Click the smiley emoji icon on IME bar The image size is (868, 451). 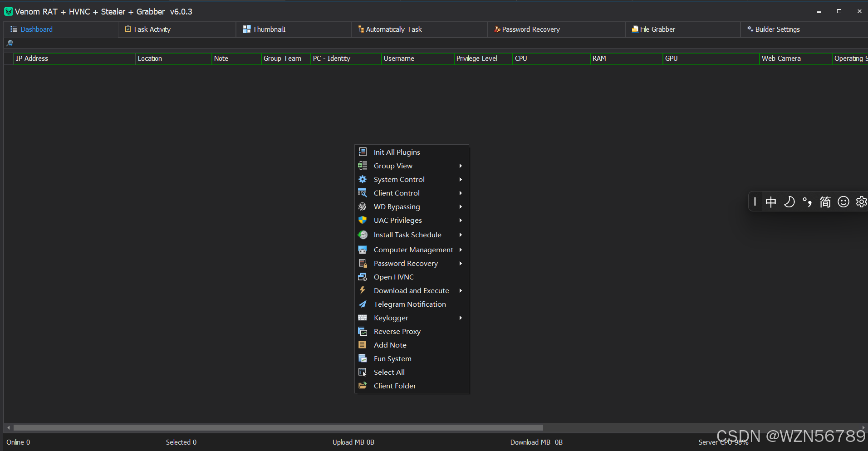843,202
